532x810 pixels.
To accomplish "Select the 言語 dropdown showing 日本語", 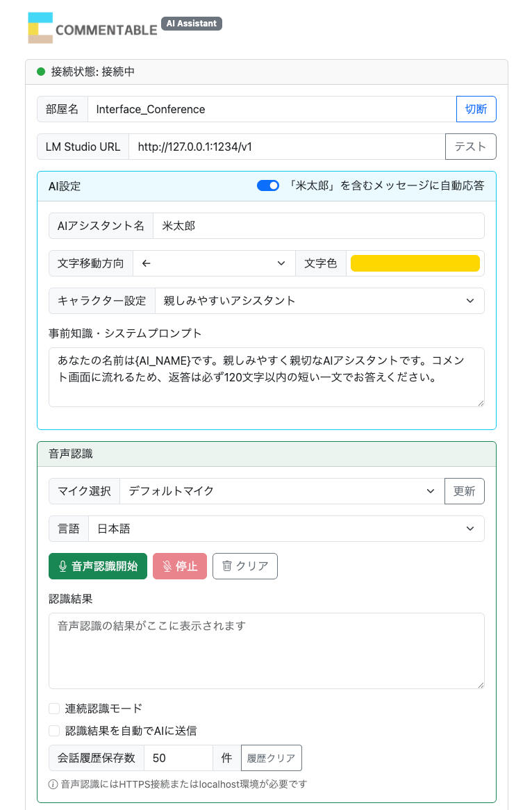I will click(286, 529).
